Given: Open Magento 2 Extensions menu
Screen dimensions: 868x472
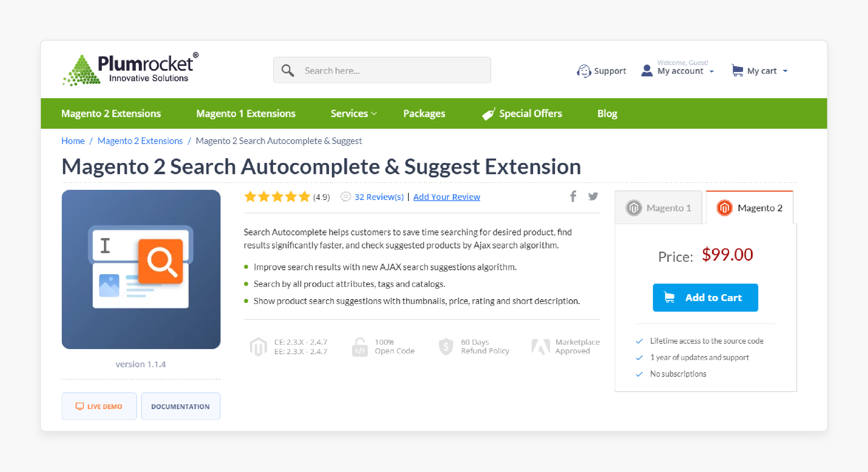Looking at the screenshot, I should tap(111, 113).
